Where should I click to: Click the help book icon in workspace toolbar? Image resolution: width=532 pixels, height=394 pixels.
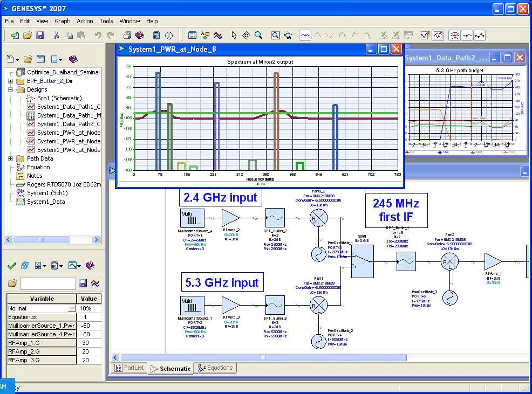[x=73, y=59]
